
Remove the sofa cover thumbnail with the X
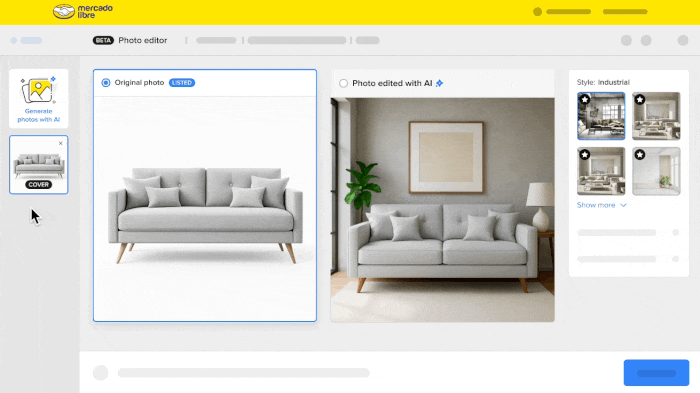(x=61, y=143)
